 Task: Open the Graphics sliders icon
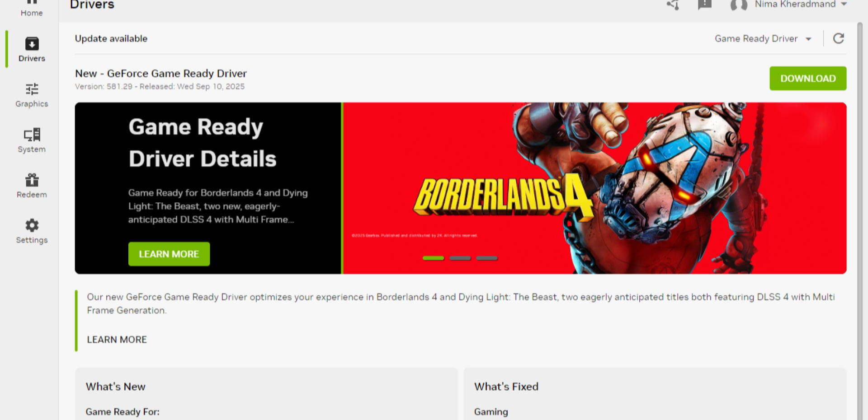point(32,89)
